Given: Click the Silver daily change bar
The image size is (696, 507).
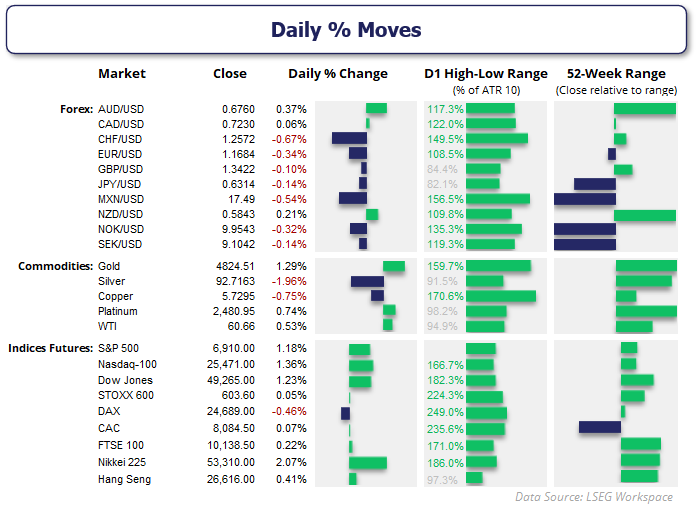Looking at the screenshot, I should pos(367,282).
